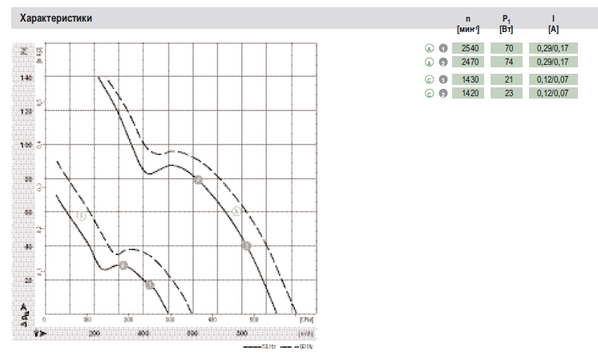The width and height of the screenshot is (598, 364).
Task: Select the 2540 speed cell in the table
Action: click(467, 48)
